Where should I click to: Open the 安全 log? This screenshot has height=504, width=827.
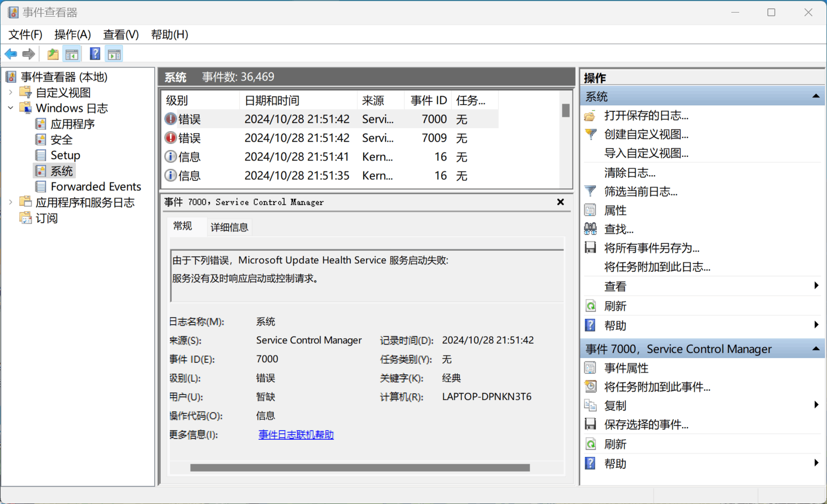(61, 140)
